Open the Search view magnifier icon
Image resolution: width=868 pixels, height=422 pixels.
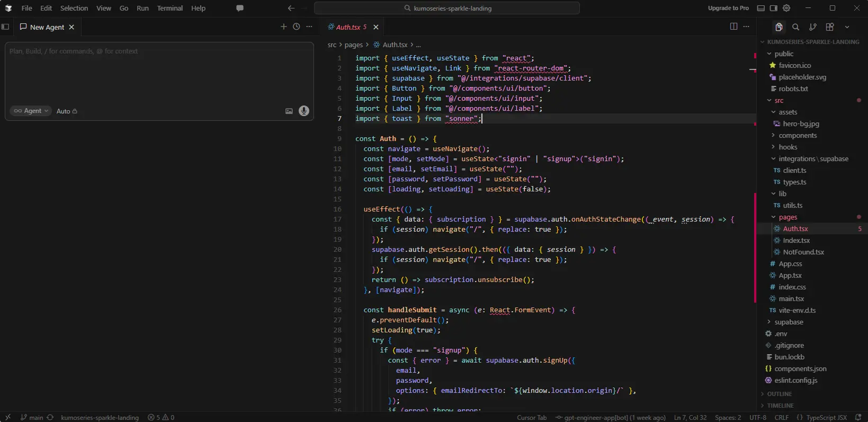point(795,27)
